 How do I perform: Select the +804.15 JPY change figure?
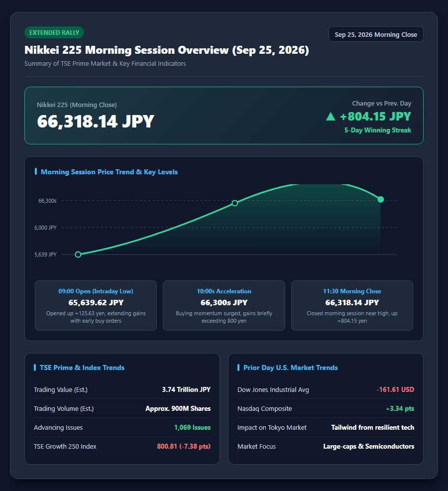(x=375, y=117)
